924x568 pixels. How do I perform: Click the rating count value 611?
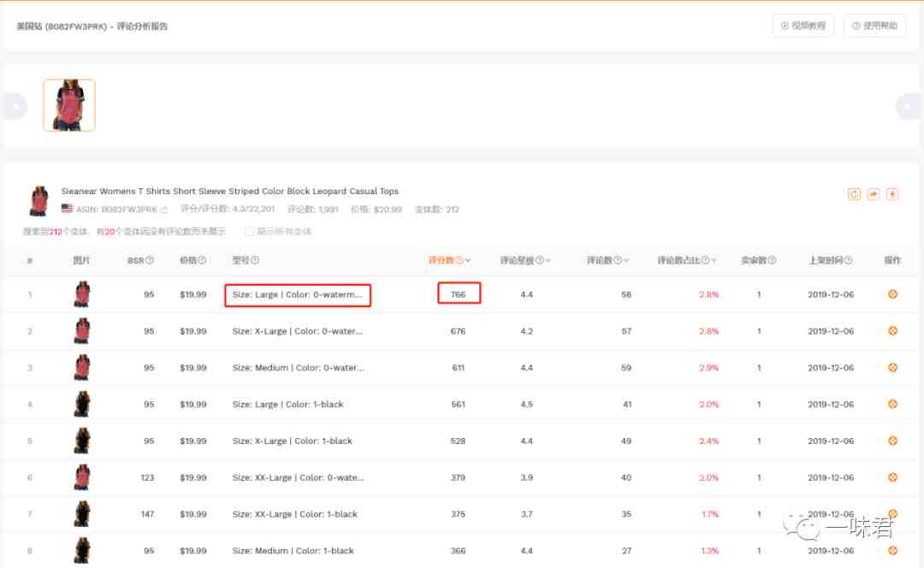(x=458, y=368)
